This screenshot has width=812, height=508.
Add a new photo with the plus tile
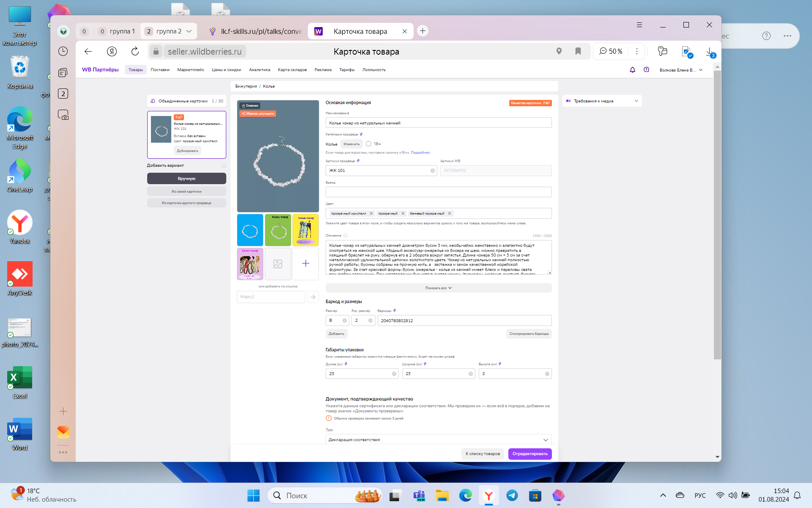click(306, 264)
